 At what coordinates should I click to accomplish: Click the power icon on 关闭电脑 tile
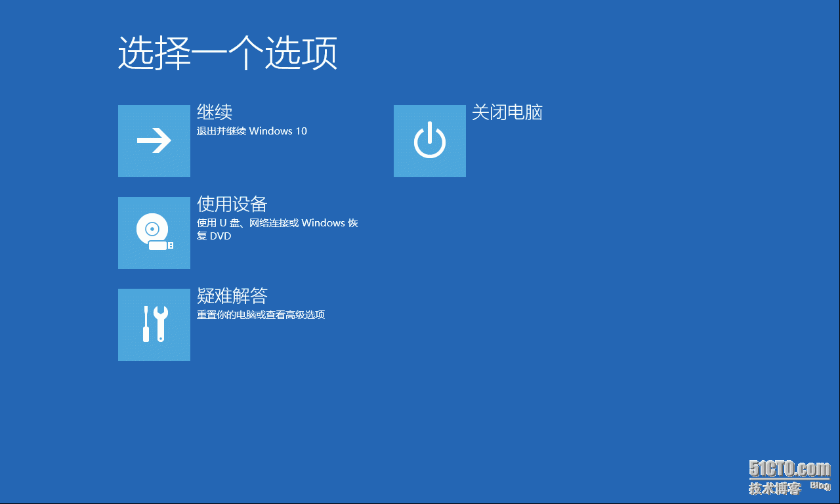coord(429,140)
